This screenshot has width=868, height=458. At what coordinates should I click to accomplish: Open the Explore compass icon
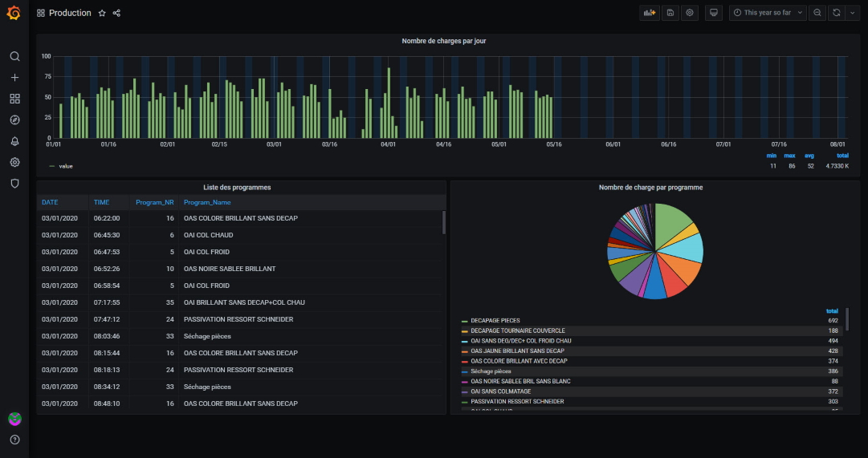point(15,120)
